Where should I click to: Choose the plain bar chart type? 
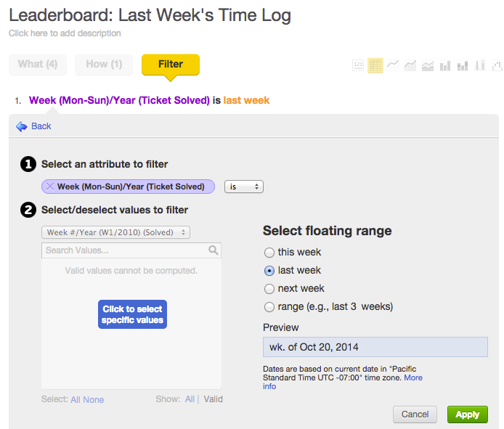pyautogui.click(x=444, y=65)
